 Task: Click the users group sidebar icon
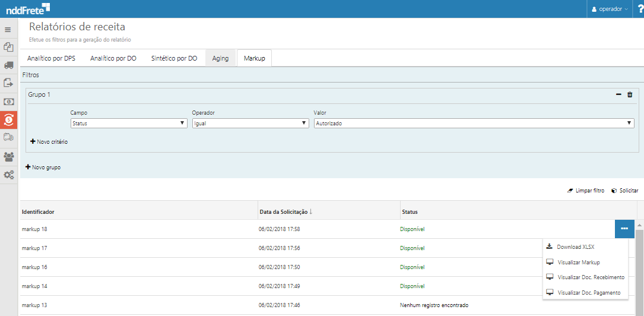pos(8,157)
